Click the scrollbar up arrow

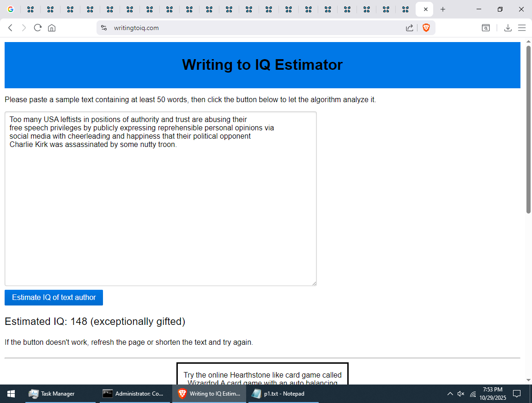(x=528, y=42)
